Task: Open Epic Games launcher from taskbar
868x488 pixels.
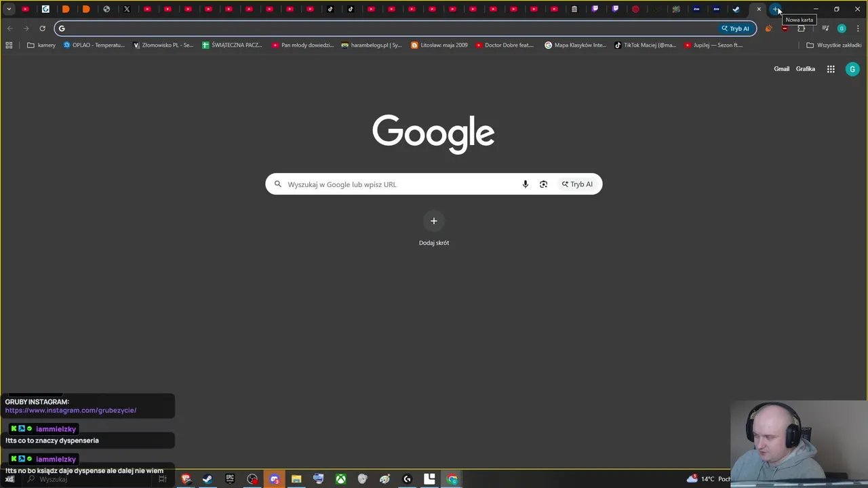Action: coord(230,479)
